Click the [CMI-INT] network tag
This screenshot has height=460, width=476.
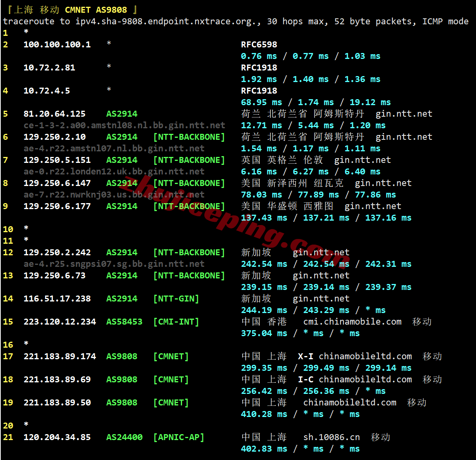[x=176, y=322]
